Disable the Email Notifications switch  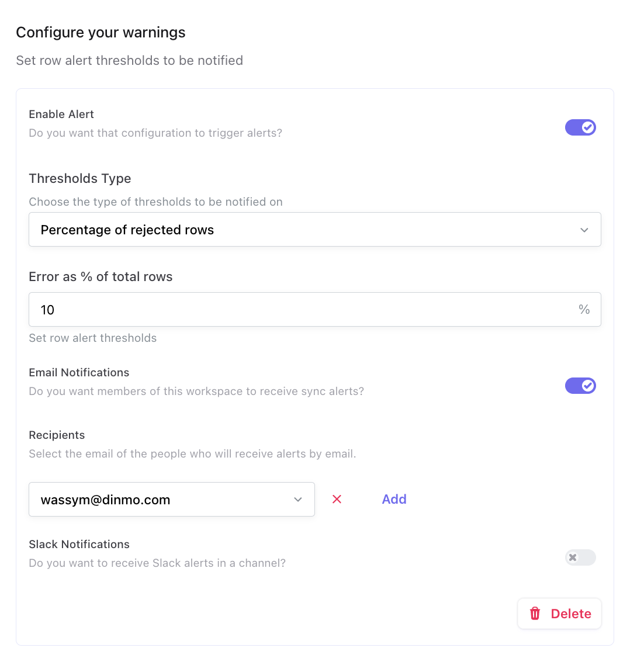(x=580, y=386)
